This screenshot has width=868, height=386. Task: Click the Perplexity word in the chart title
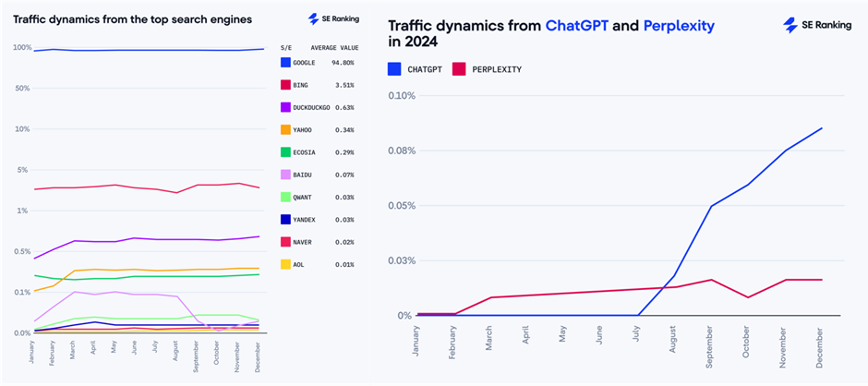678,26
